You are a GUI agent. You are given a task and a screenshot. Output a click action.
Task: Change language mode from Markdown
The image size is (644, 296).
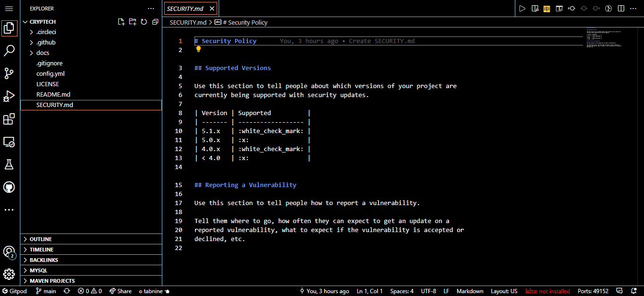point(470,291)
